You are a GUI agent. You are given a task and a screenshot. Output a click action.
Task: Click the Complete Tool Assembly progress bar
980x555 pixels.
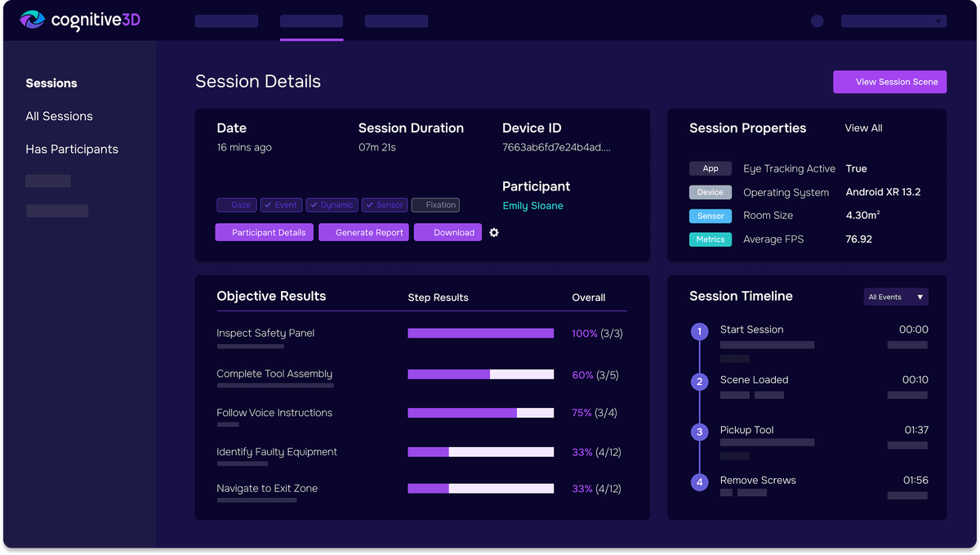480,374
